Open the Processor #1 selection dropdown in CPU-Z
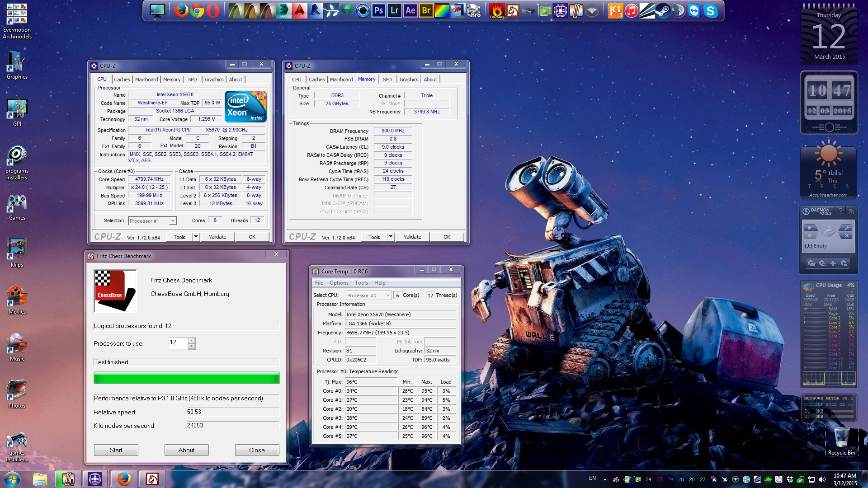This screenshot has height=488, width=868. (172, 221)
